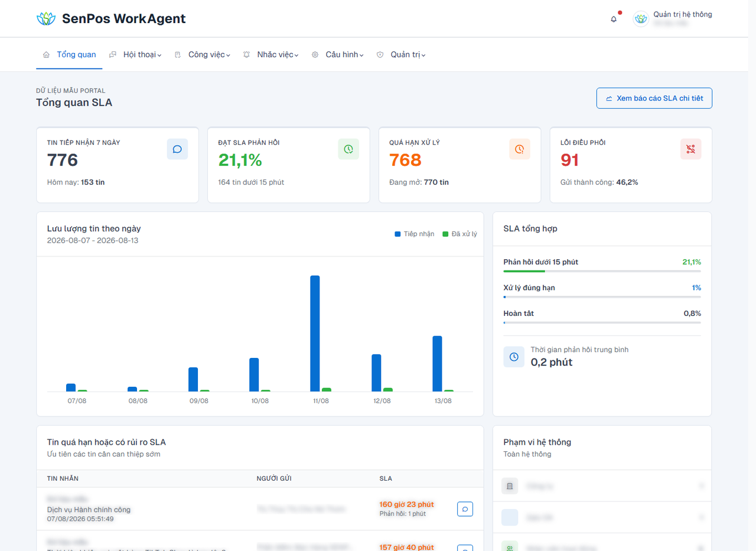Open chat for the 160 giờ 23 phút row
The width and height of the screenshot is (756, 551).
[x=465, y=508]
